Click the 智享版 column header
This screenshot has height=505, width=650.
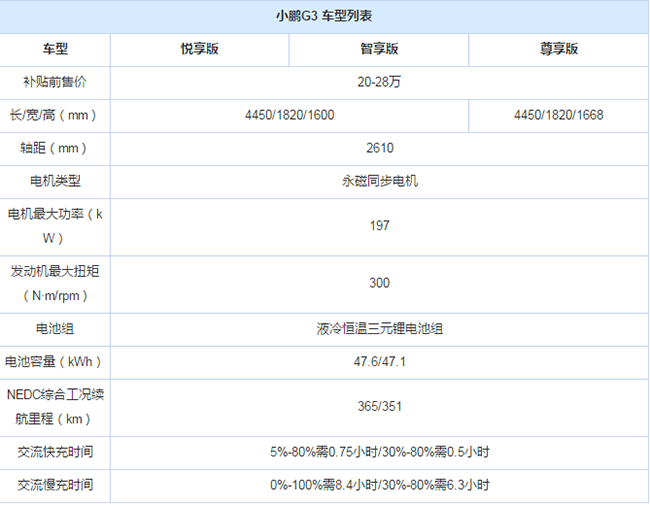(379, 49)
